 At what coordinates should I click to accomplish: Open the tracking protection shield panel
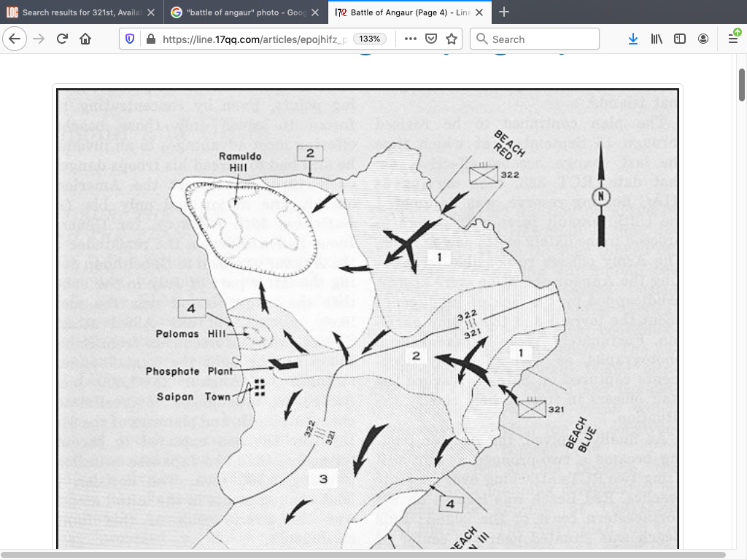(x=131, y=39)
